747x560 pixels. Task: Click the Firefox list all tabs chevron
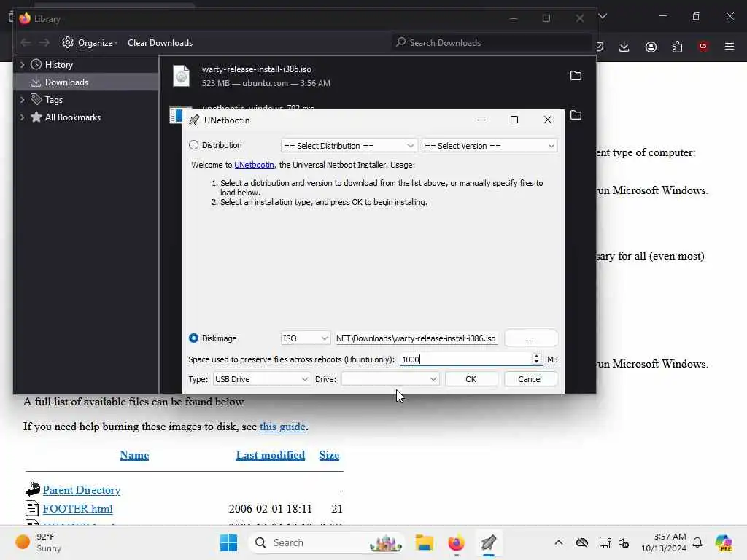(x=603, y=16)
